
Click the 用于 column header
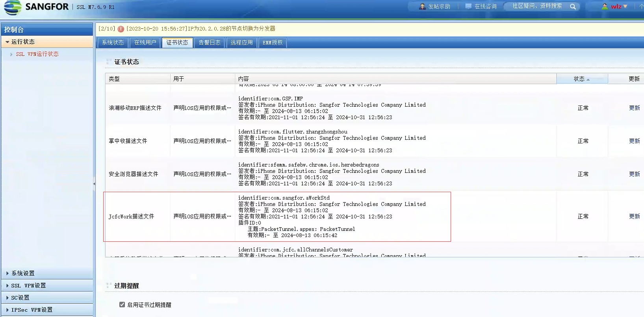coord(202,79)
